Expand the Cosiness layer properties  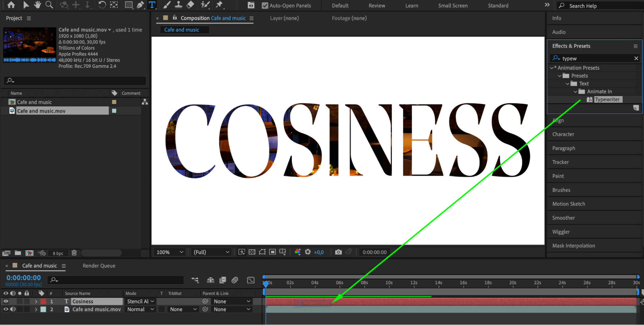click(x=36, y=302)
